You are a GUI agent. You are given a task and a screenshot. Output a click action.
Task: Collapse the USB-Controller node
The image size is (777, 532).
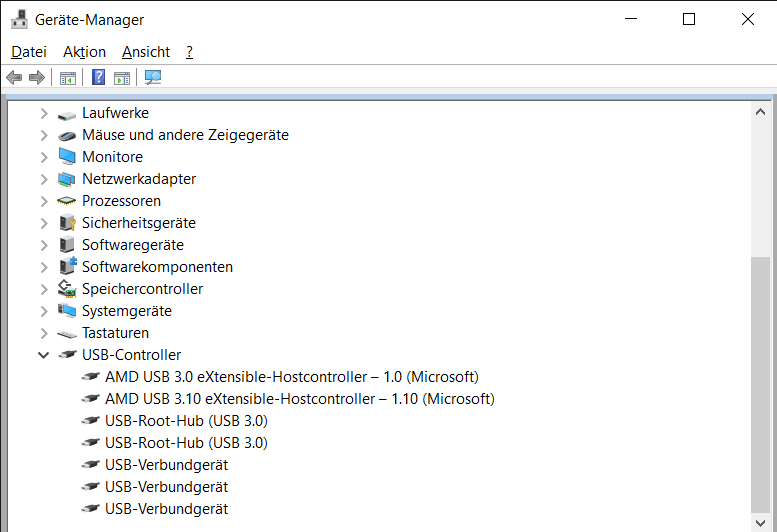click(44, 355)
